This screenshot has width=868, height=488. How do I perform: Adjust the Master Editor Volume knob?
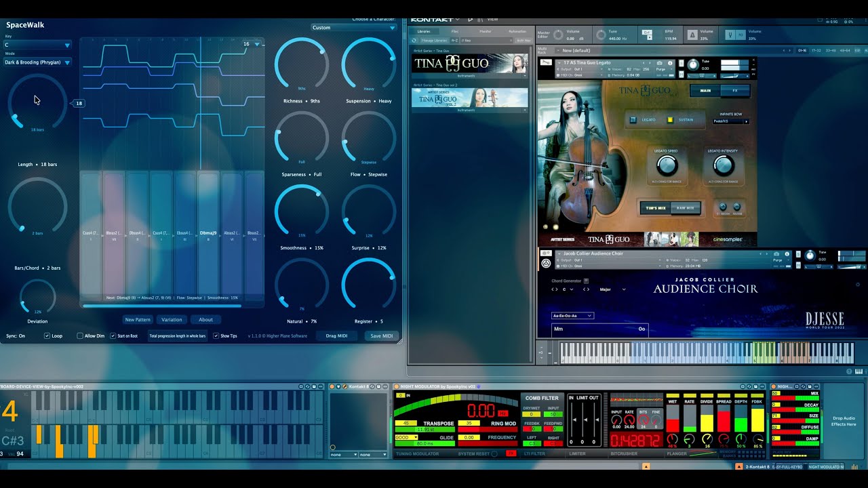click(x=558, y=35)
